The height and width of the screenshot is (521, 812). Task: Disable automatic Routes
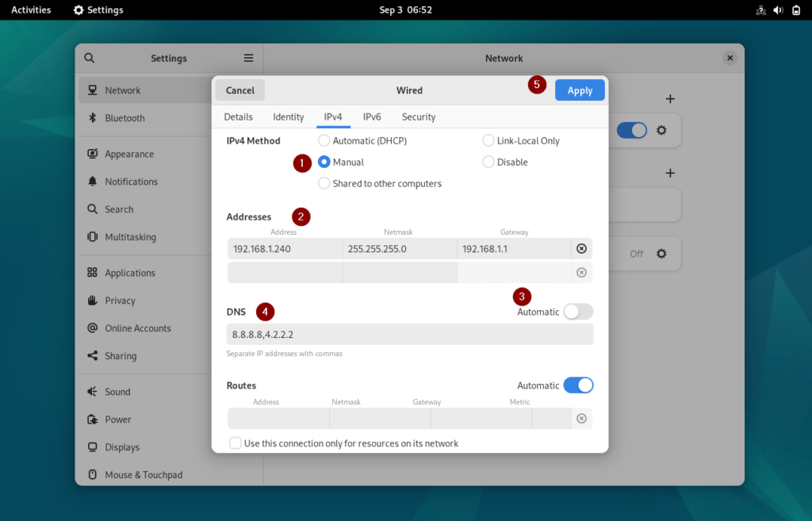(x=578, y=385)
